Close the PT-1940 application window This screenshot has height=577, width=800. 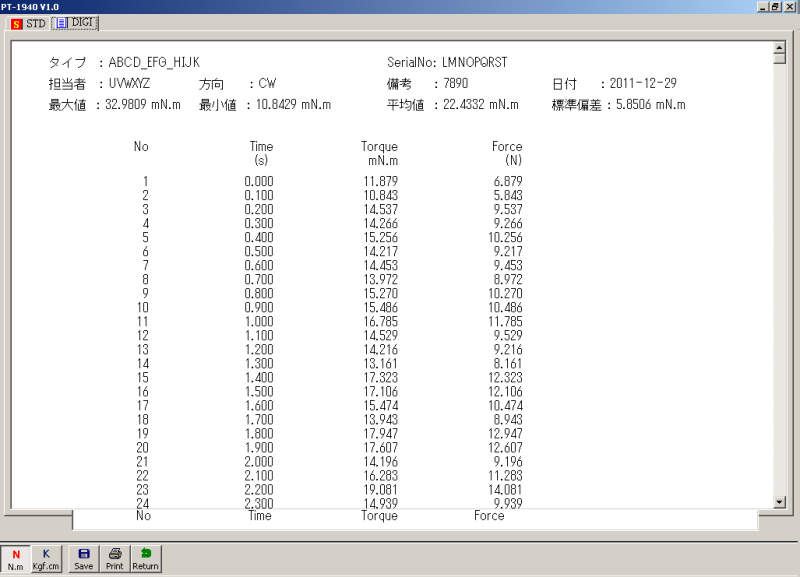click(791, 7)
